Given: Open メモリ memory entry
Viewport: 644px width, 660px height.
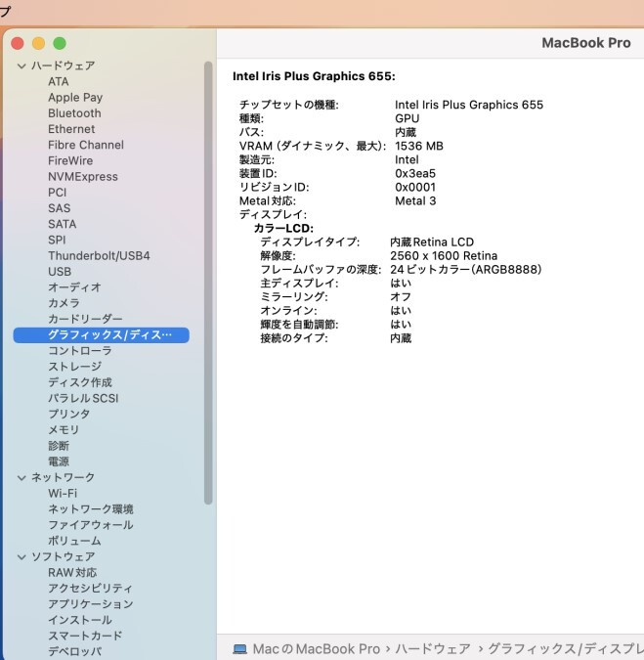Looking at the screenshot, I should click(64, 430).
